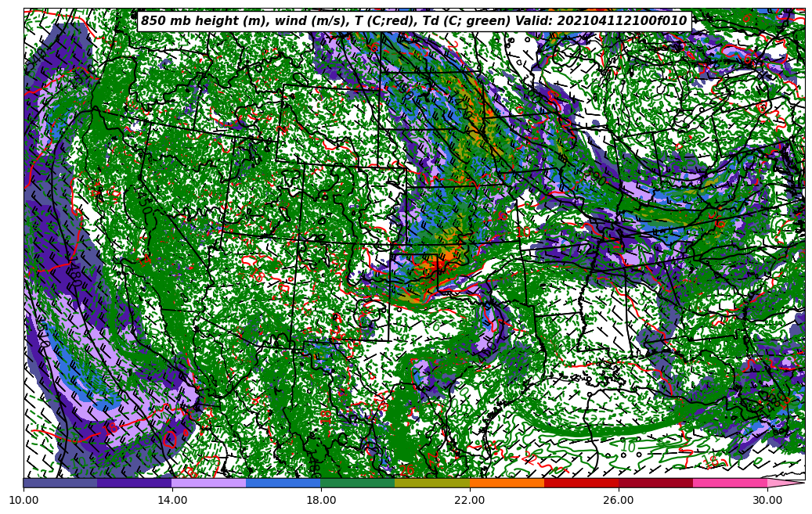The width and height of the screenshot is (812, 514).
Task: Click the 26.00 colorbar tick label
Action: pyautogui.click(x=619, y=499)
